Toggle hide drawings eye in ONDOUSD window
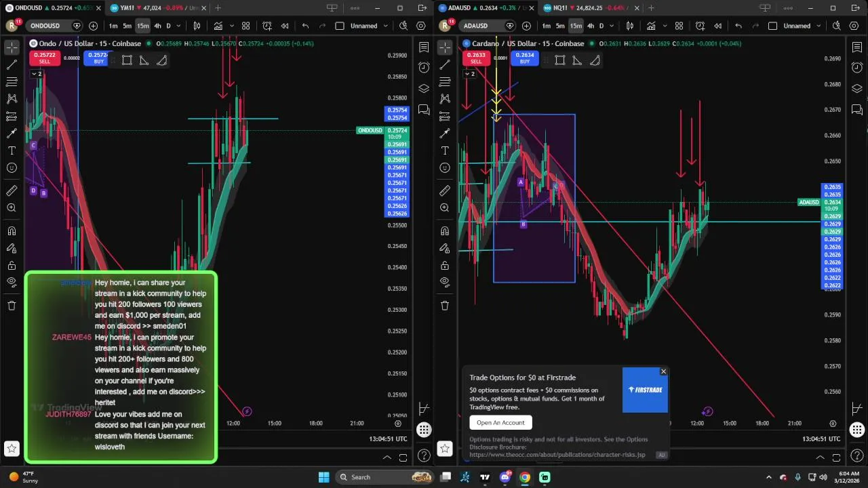The height and width of the screenshot is (488, 868). 12,283
